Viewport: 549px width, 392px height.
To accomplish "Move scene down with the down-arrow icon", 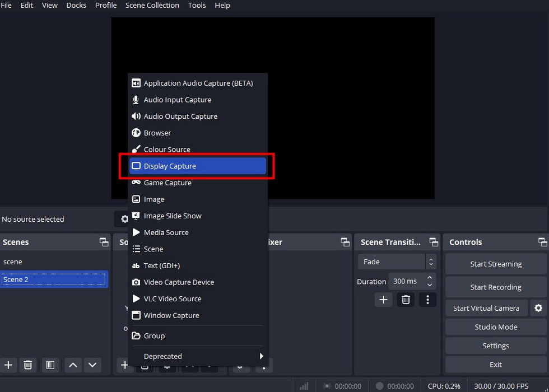I will (92, 365).
